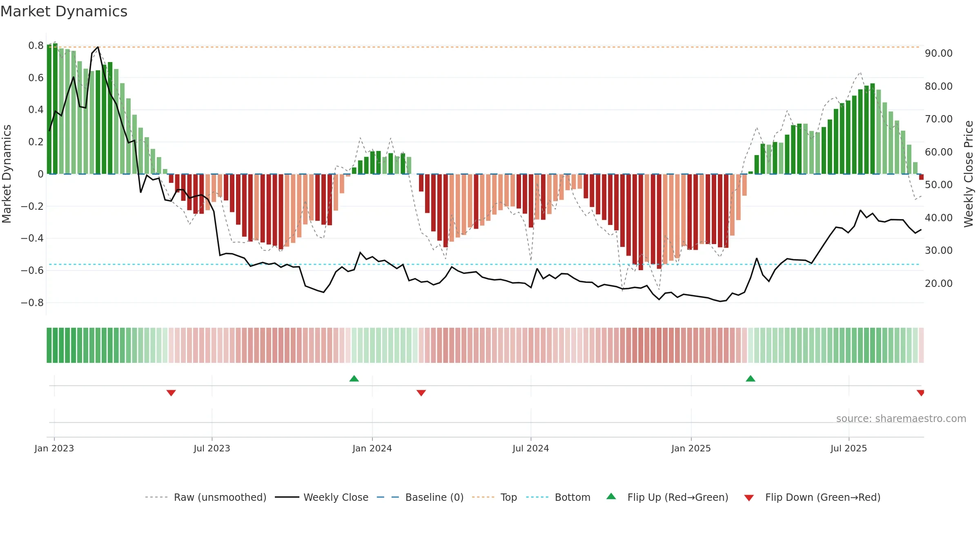Click the green Flip Up marker after Jan 2025
Screen dimensions: 980x551
751,378
